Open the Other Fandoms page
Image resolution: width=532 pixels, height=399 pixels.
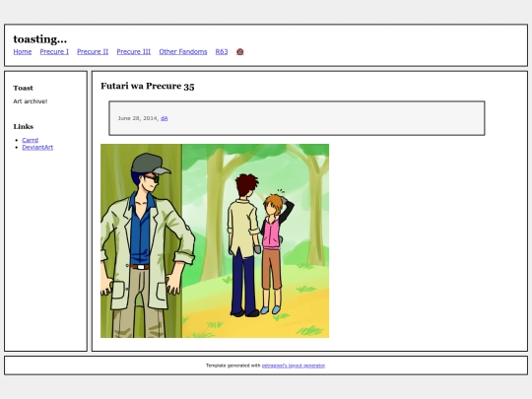[183, 51]
